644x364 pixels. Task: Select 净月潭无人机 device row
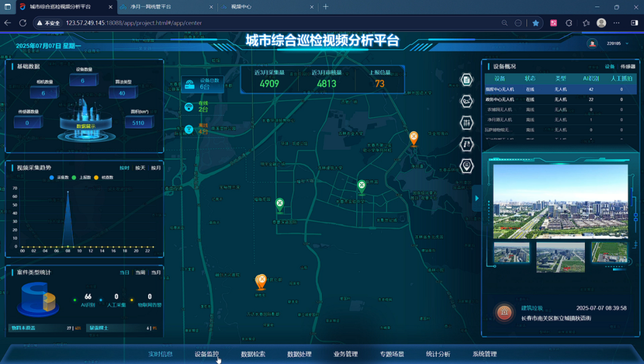point(561,119)
